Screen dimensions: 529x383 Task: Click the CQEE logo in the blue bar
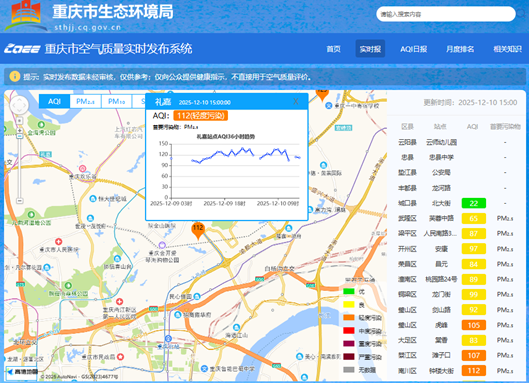[22, 49]
